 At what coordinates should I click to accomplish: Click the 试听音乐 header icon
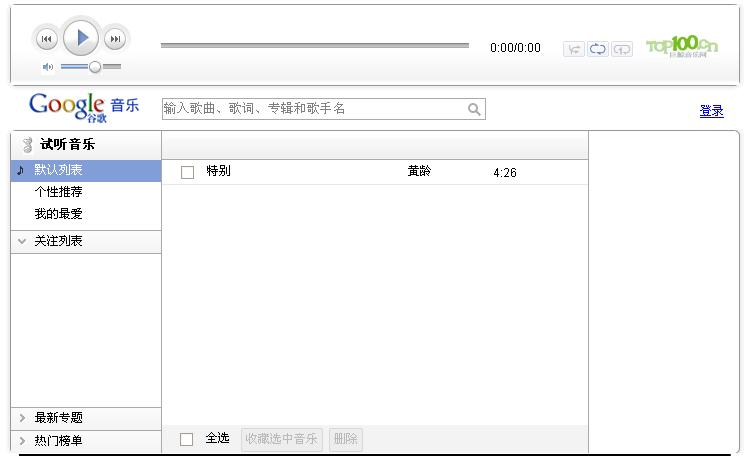(x=28, y=145)
